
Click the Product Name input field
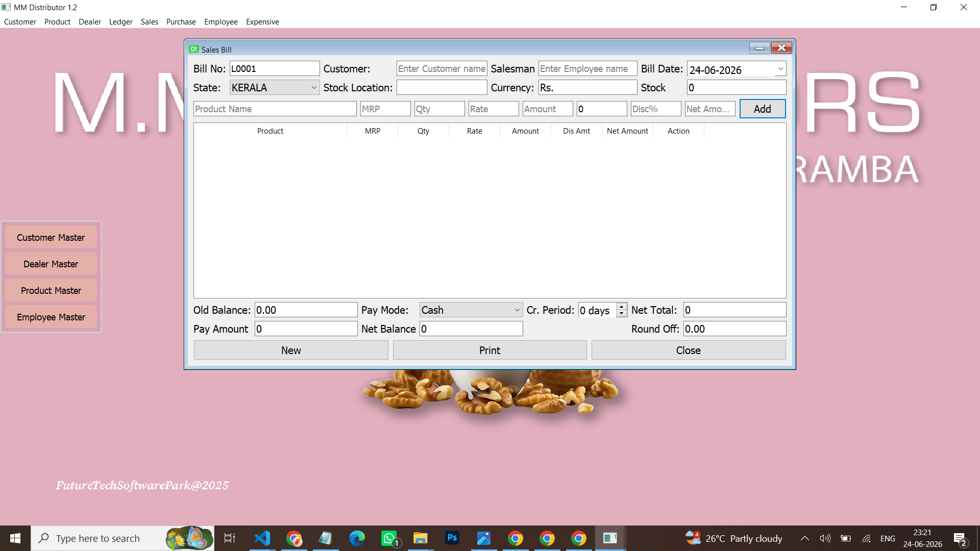coord(275,109)
